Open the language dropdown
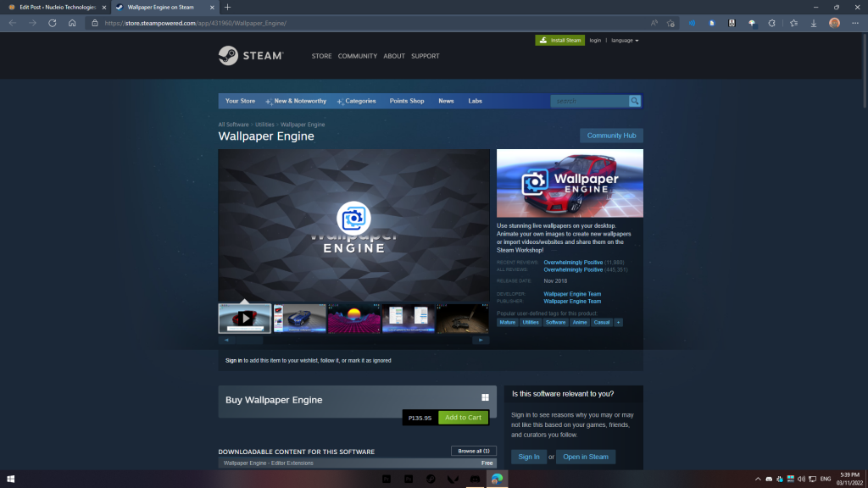This screenshot has width=868, height=488. click(625, 41)
